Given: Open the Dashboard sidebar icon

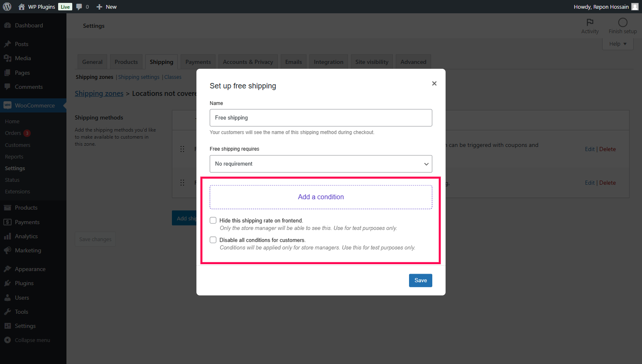Looking at the screenshot, I should click(x=7, y=25).
